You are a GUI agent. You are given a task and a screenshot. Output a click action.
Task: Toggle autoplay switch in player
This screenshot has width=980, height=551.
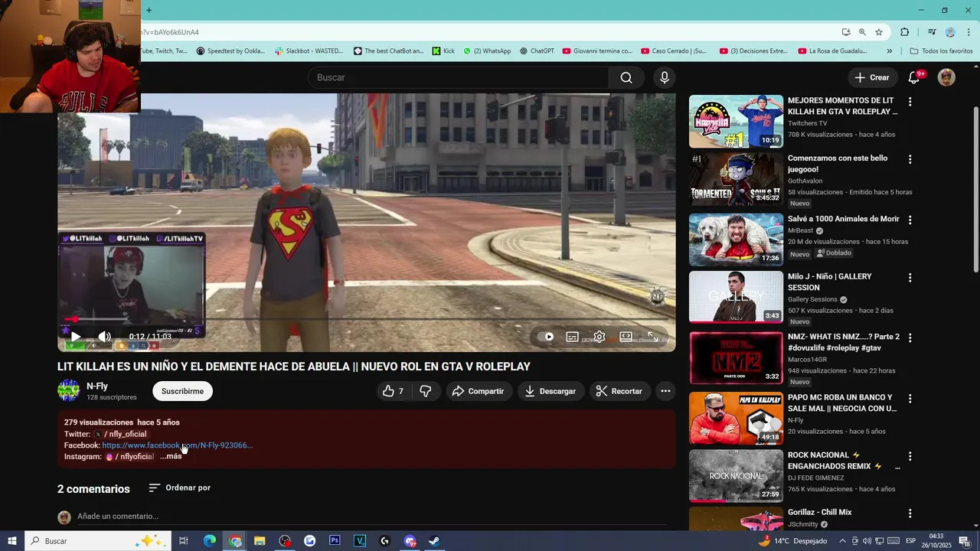(x=547, y=337)
